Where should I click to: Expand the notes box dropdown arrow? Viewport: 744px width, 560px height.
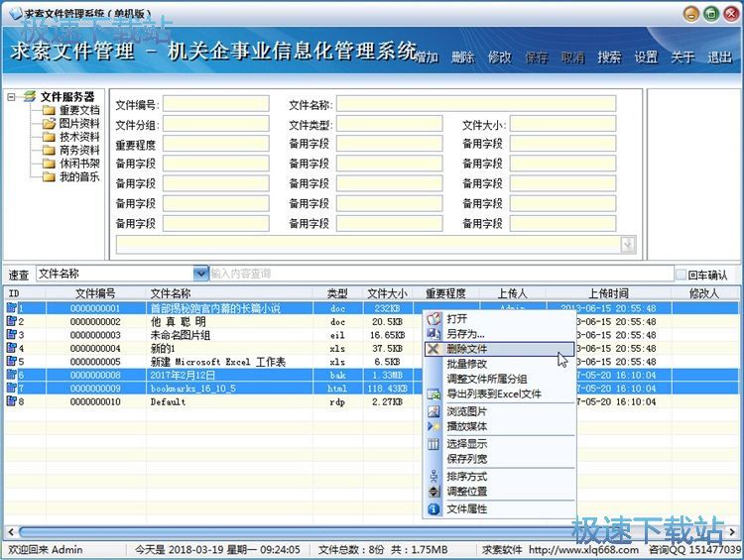(x=627, y=245)
